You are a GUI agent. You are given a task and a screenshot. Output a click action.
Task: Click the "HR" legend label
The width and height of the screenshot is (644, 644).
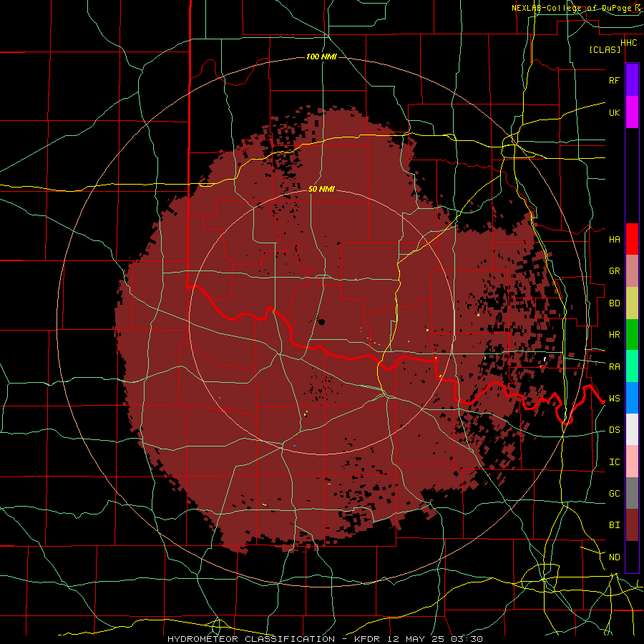tap(614, 335)
